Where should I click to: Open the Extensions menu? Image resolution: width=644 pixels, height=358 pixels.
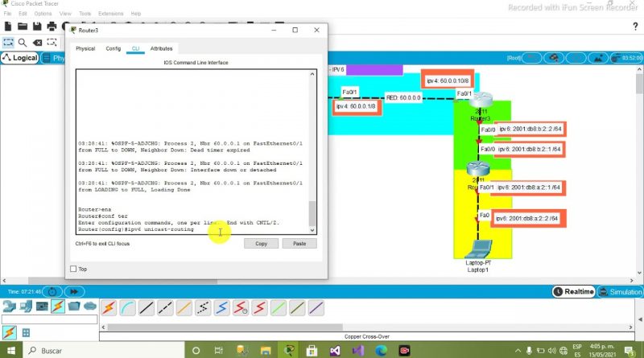coord(111,14)
